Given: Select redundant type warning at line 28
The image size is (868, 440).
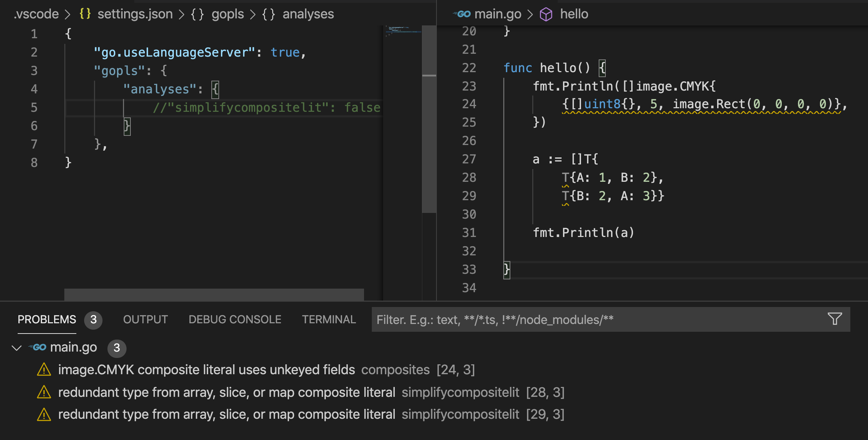Looking at the screenshot, I should point(226,392).
